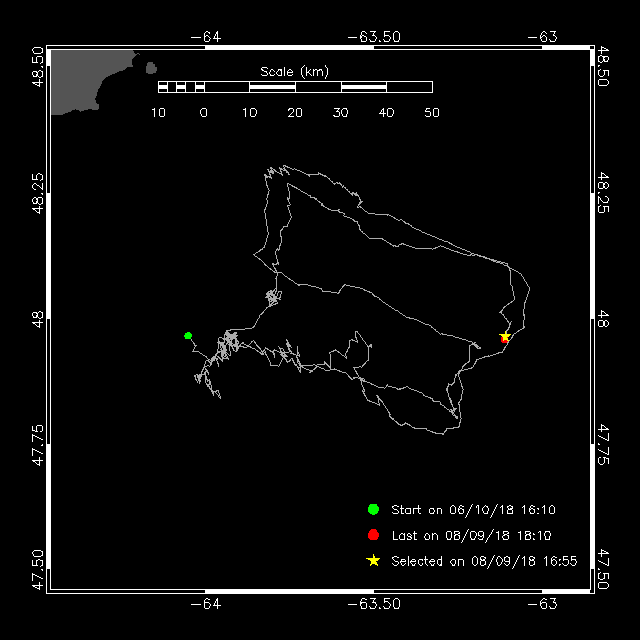Select the 'Selected on 08/09/18 16:55' legend text
640x640 pixels.
click(484, 561)
